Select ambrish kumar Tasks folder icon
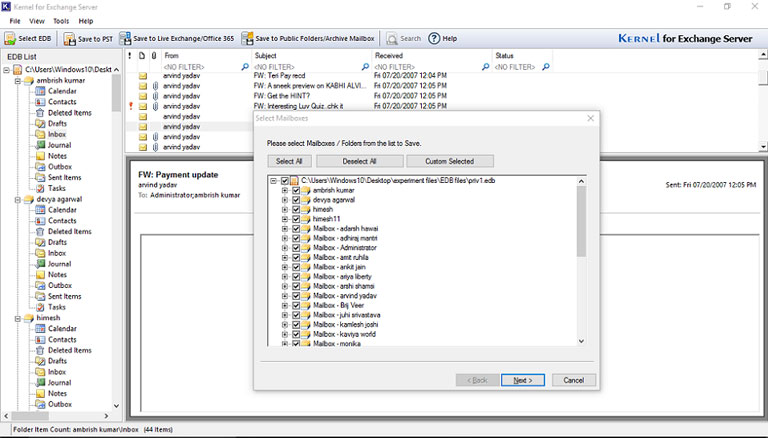This screenshot has height=438, width=768. (x=40, y=188)
